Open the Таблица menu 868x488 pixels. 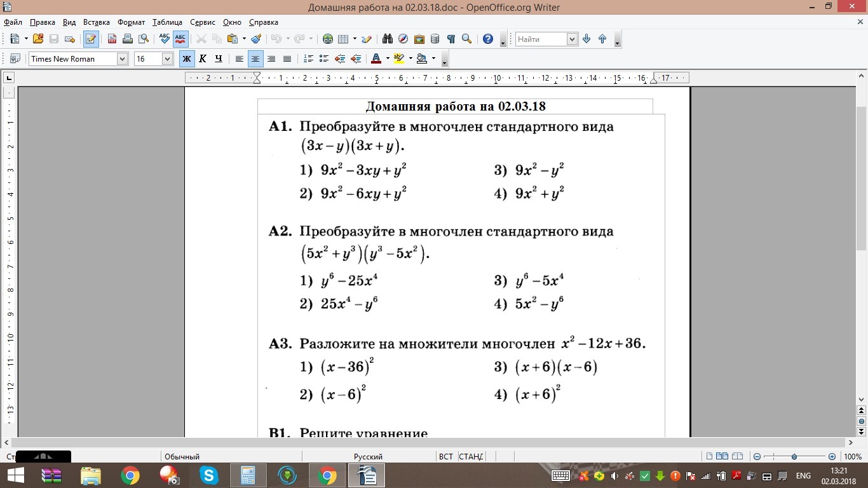tap(167, 22)
